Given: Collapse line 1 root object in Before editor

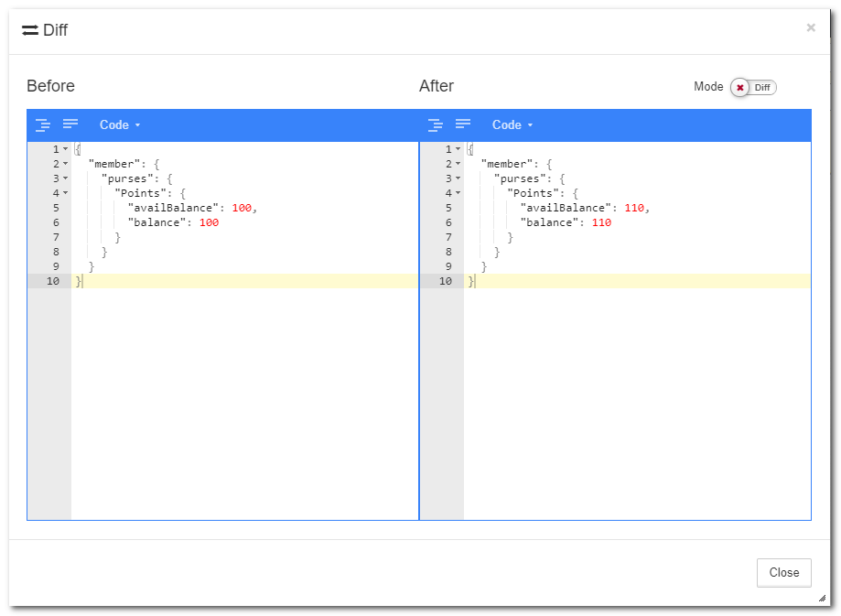Looking at the screenshot, I should pyautogui.click(x=65, y=149).
